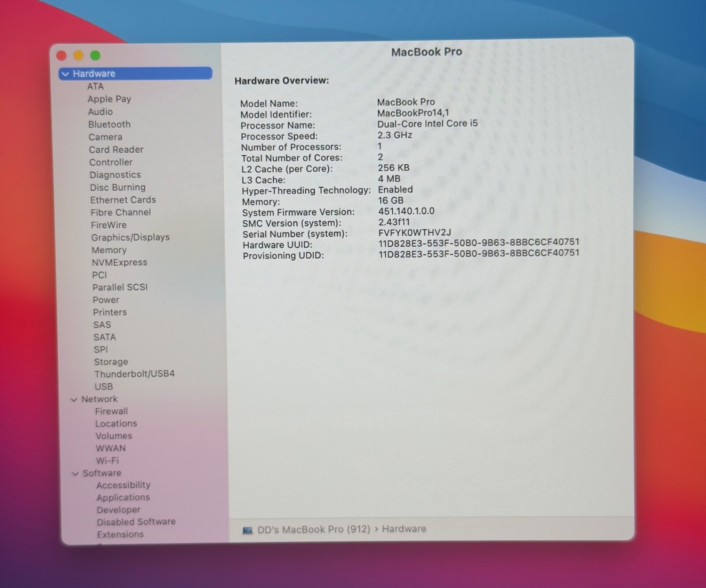Image resolution: width=706 pixels, height=588 pixels.
Task: Select SATA in the sidebar
Action: point(105,337)
